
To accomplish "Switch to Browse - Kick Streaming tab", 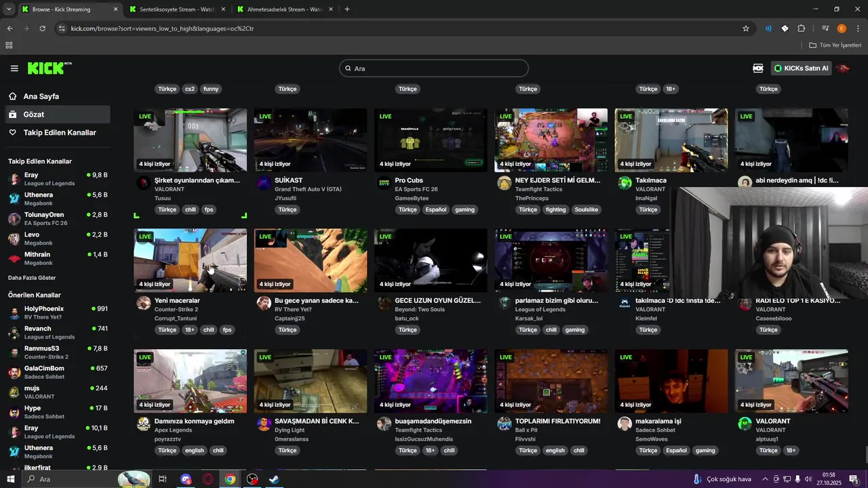I will click(x=69, y=9).
